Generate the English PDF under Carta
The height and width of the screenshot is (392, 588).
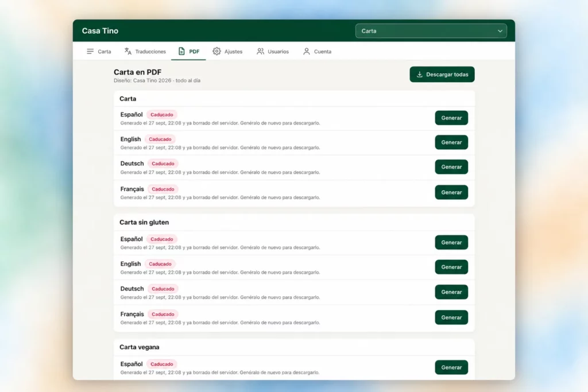click(x=451, y=142)
